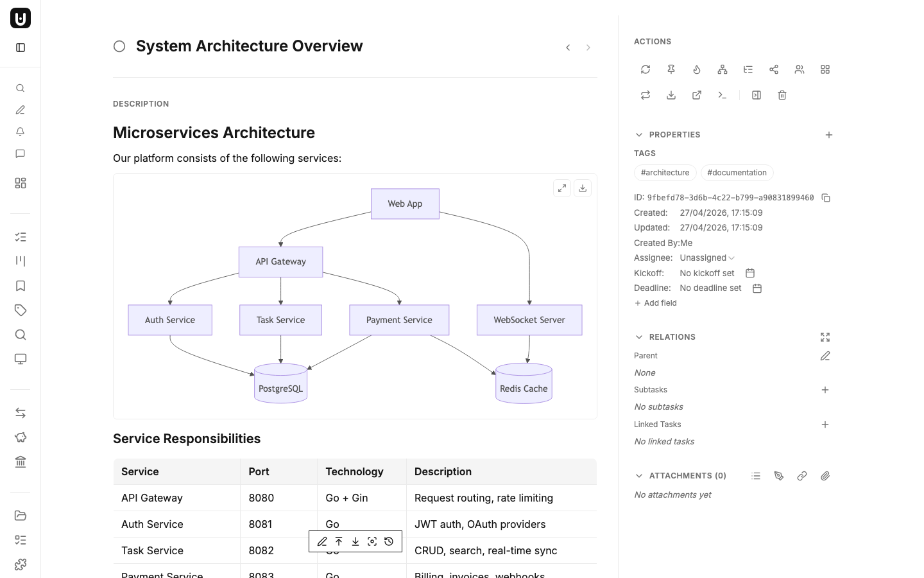The width and height of the screenshot is (924, 578).
Task: Set priority via the flame icon
Action: pyautogui.click(x=697, y=69)
